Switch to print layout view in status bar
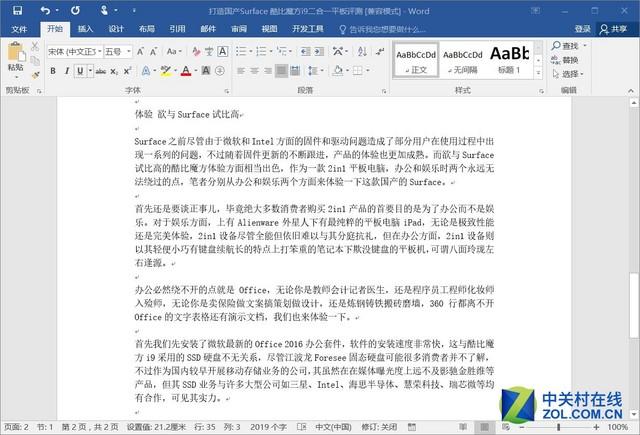This screenshot has height=435, width=640. pyautogui.click(x=484, y=427)
